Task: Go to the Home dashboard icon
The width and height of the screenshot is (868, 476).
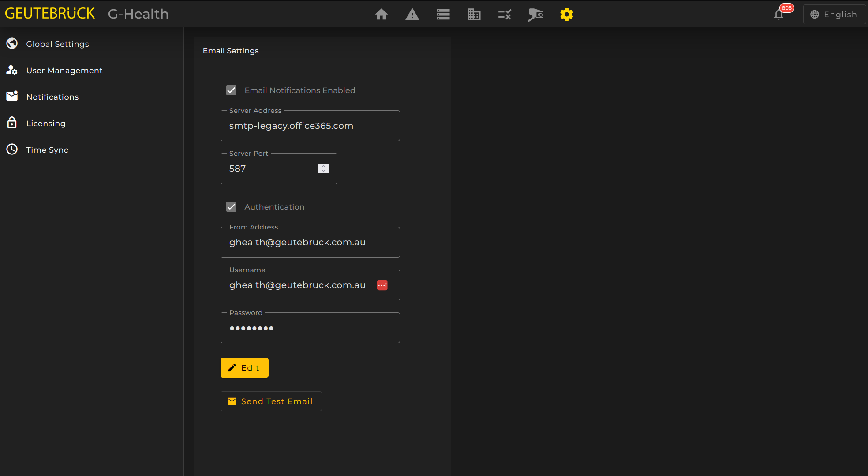Action: [381, 15]
